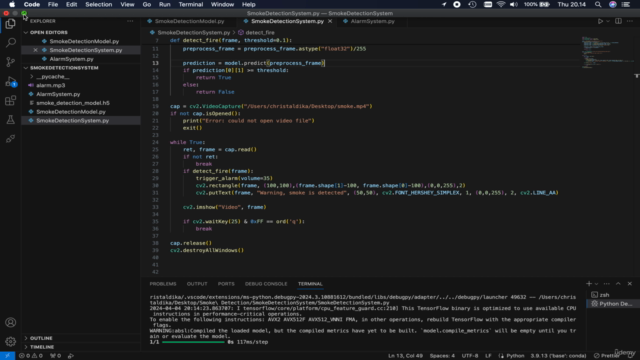This screenshot has height=360, width=640.
Task: Click the debug status bar icon
Action: 71,356
